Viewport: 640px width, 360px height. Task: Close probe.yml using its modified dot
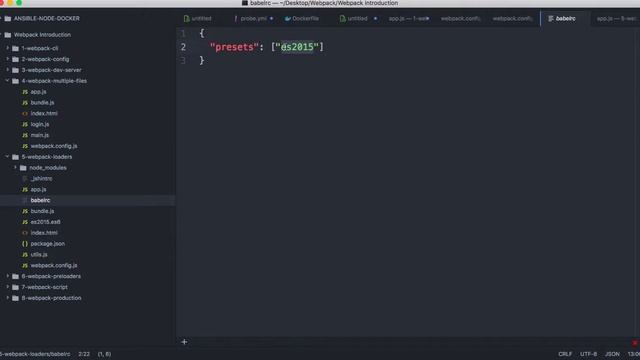(x=271, y=19)
